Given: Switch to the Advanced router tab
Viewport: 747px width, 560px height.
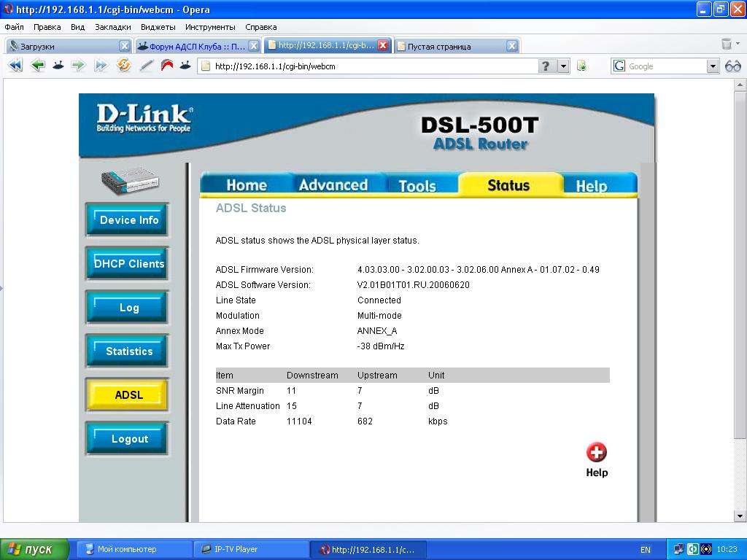Looking at the screenshot, I should tap(333, 185).
